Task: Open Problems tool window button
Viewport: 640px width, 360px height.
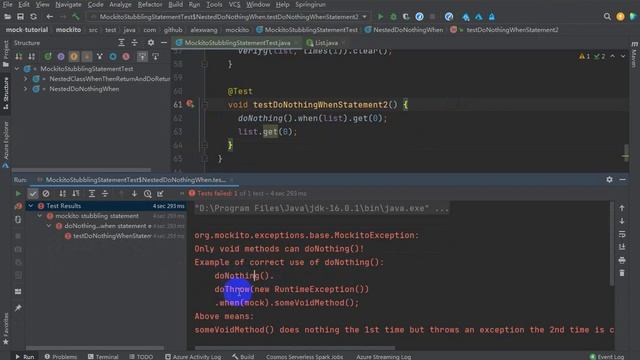Action: [60, 356]
